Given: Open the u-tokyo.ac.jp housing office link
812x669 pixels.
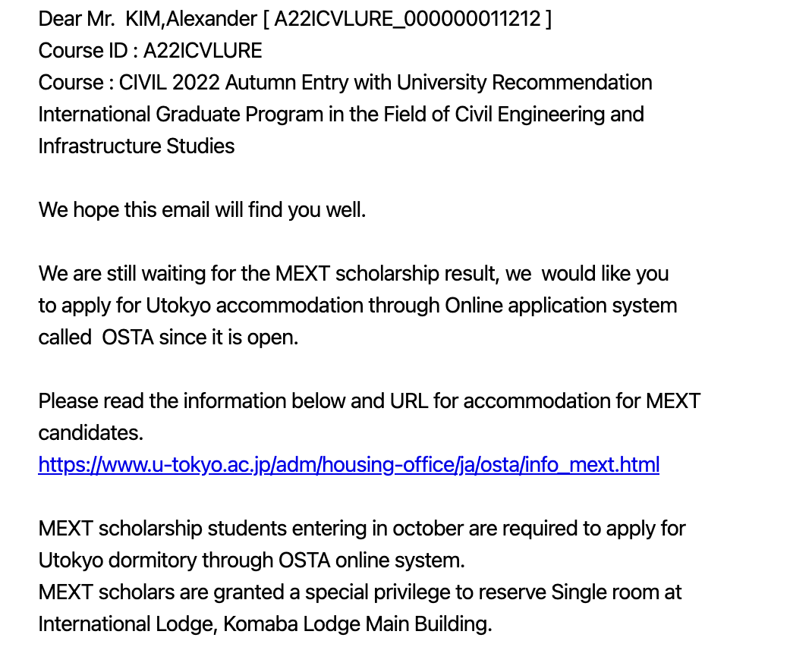Looking at the screenshot, I should pos(348,464).
